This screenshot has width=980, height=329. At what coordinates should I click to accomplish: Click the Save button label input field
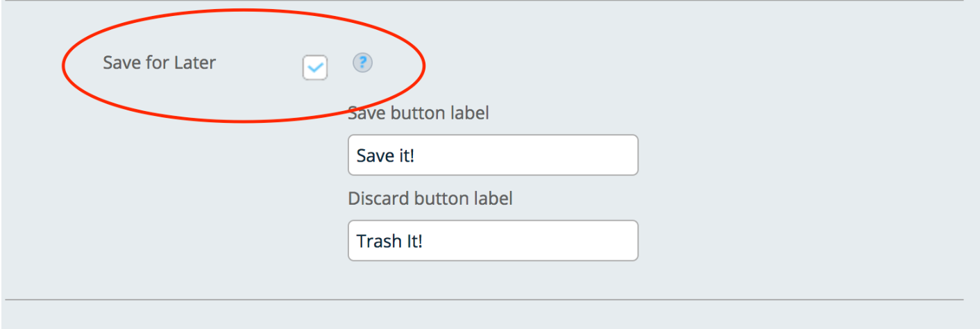492,155
